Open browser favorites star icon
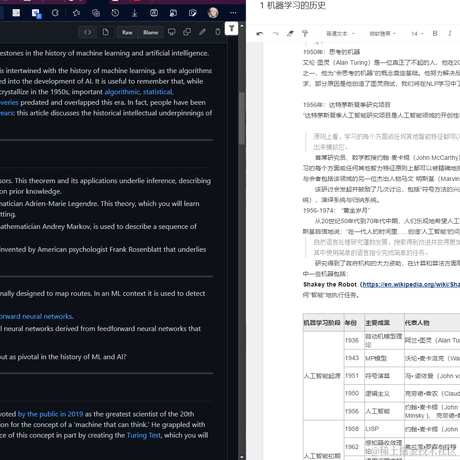 (x=76, y=13)
